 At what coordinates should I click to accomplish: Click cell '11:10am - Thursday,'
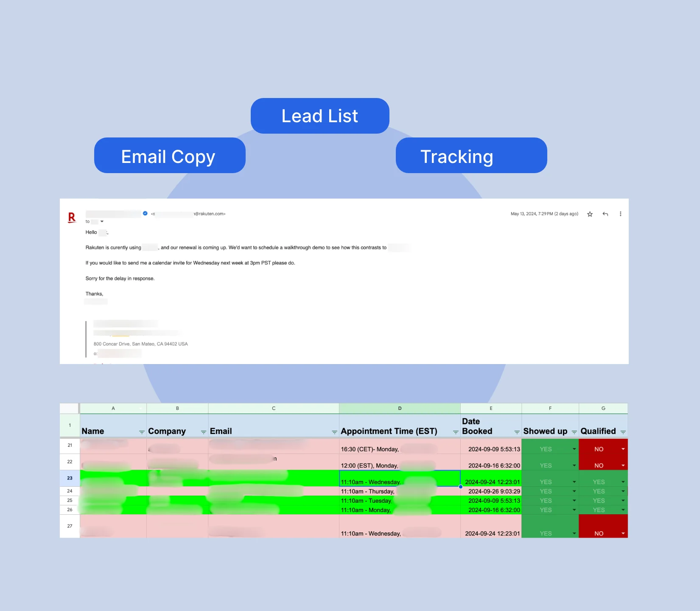(400, 491)
